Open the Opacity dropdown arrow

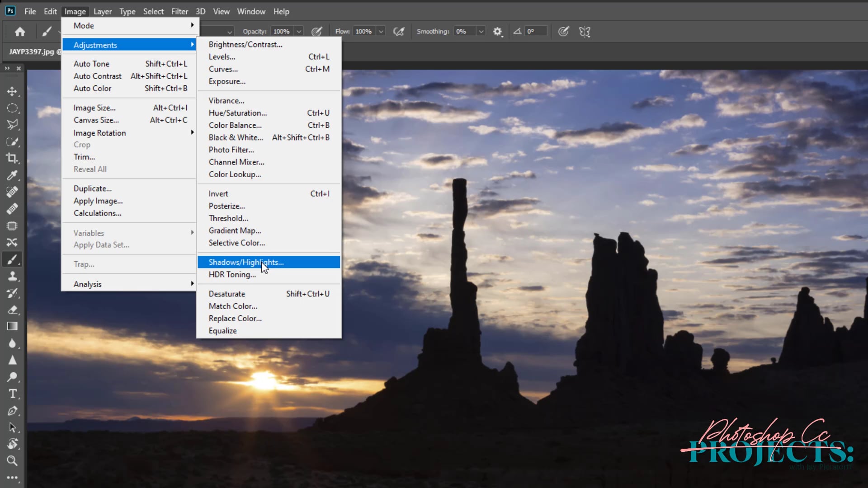click(x=299, y=32)
